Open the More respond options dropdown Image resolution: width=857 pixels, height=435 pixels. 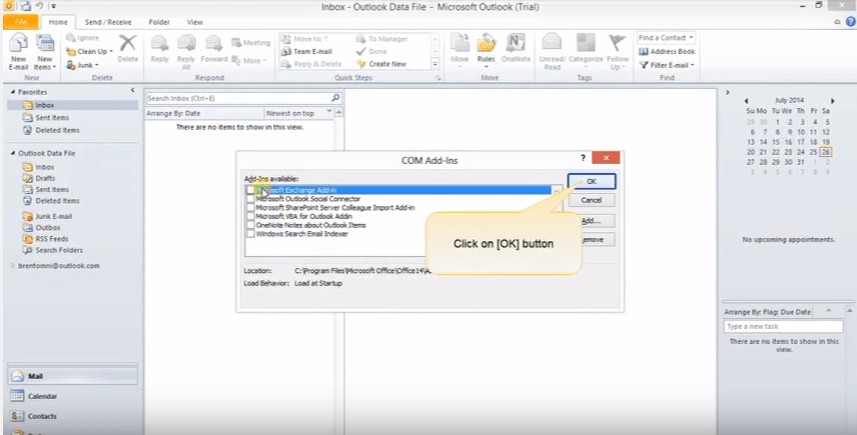click(x=249, y=60)
